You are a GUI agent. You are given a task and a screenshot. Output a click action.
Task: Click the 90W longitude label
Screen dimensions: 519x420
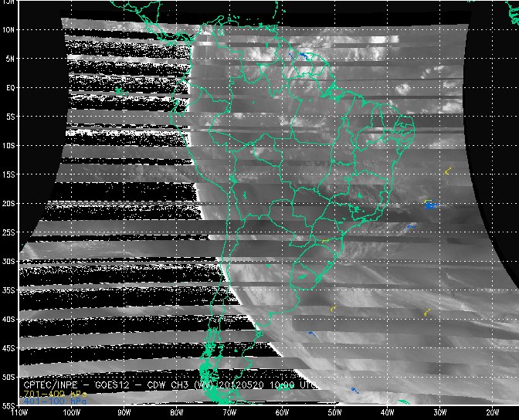(x=124, y=413)
